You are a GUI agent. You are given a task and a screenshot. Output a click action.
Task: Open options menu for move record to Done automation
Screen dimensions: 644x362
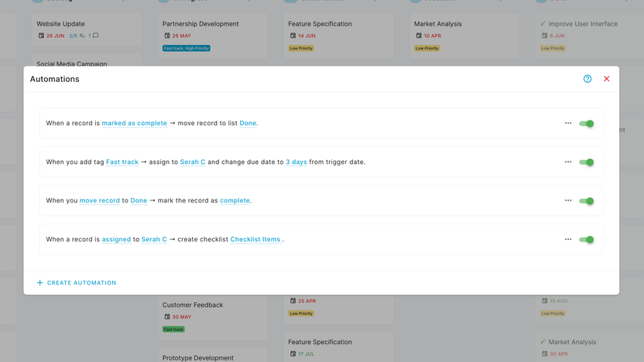(568, 200)
